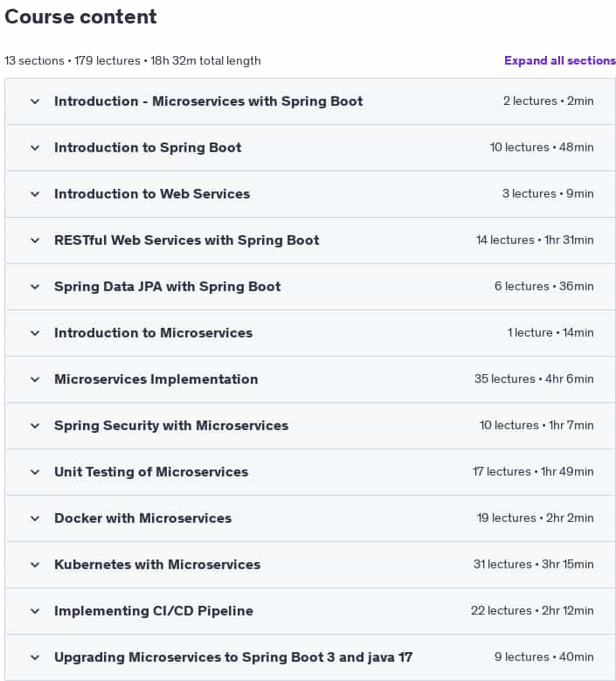Open Upgrading Microservices to Spring Boot 3 title
The image size is (616, 681).
233,657
